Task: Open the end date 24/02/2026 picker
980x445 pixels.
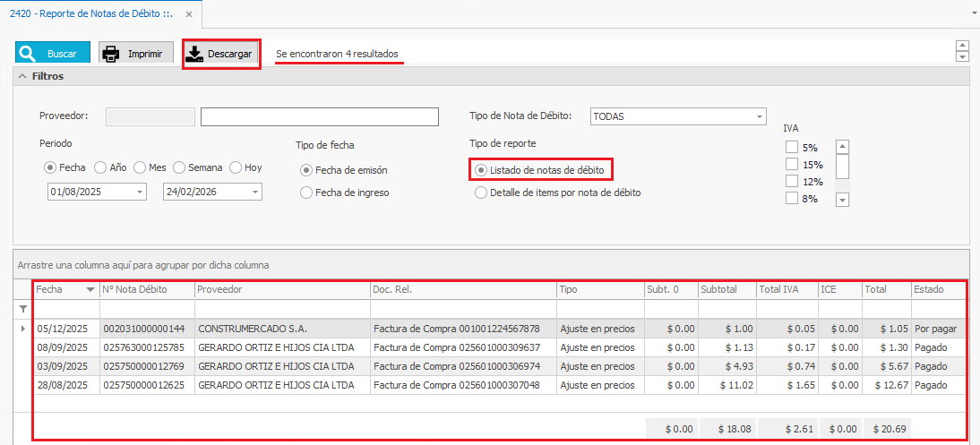Action: click(x=254, y=192)
